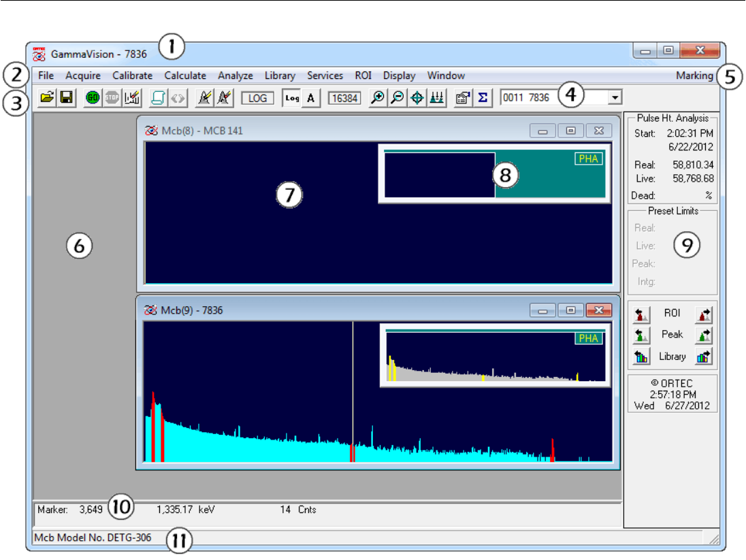Jump to next Peak with right arrow
Screen dimensions: 746x560
pos(704,335)
